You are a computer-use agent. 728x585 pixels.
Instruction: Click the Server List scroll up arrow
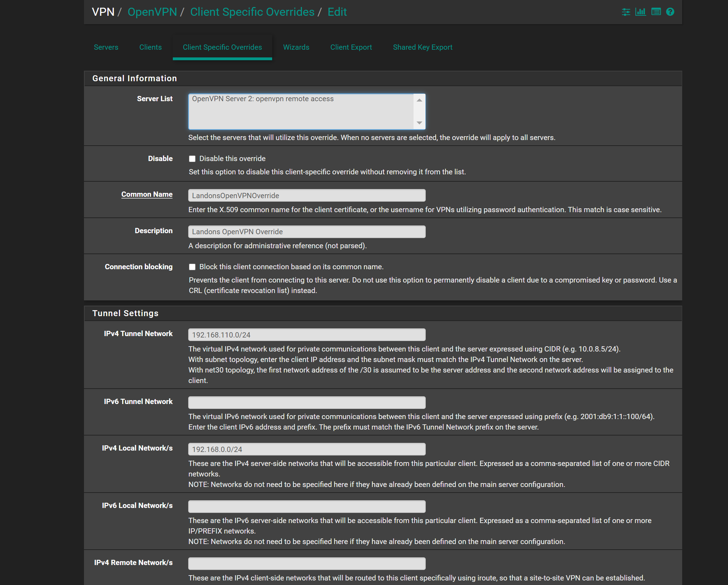[x=419, y=100]
